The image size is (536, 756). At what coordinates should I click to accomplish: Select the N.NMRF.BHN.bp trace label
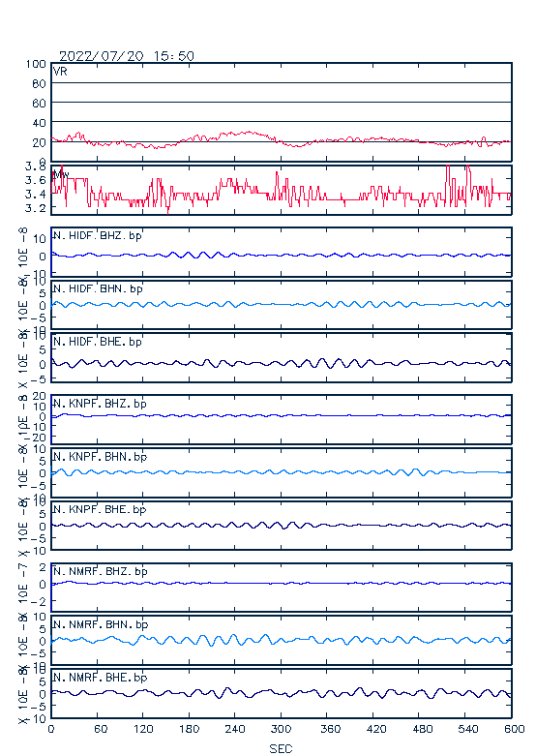tap(101, 624)
